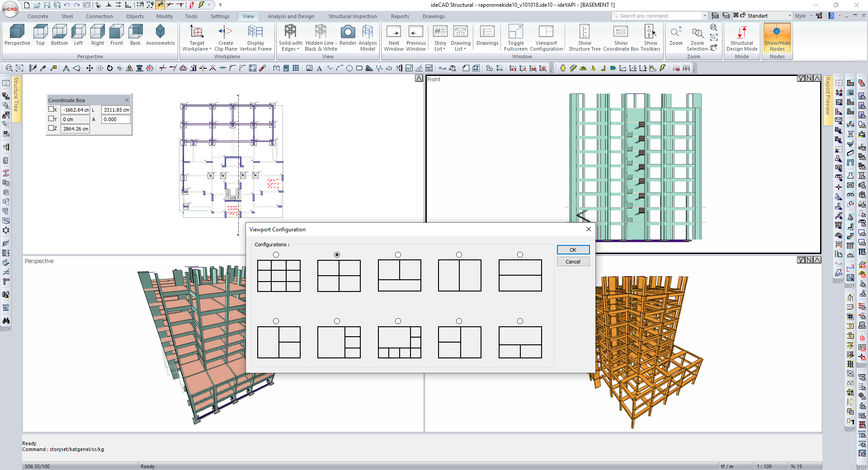Select two vertical panes viewport layout
Screen dimensions: 868x470
459,255
